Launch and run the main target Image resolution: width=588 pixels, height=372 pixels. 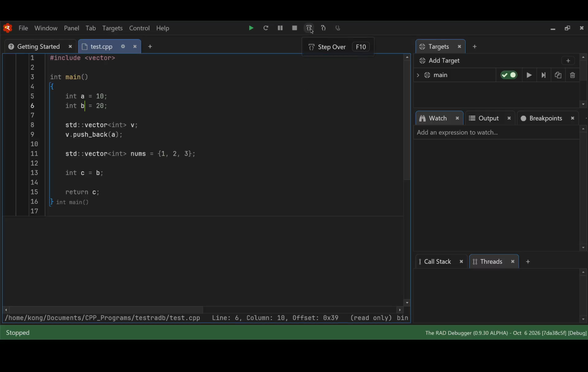[x=529, y=75]
